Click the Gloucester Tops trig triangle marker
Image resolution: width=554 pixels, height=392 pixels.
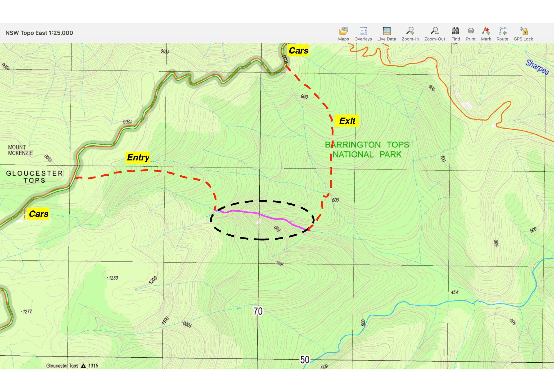83,366
